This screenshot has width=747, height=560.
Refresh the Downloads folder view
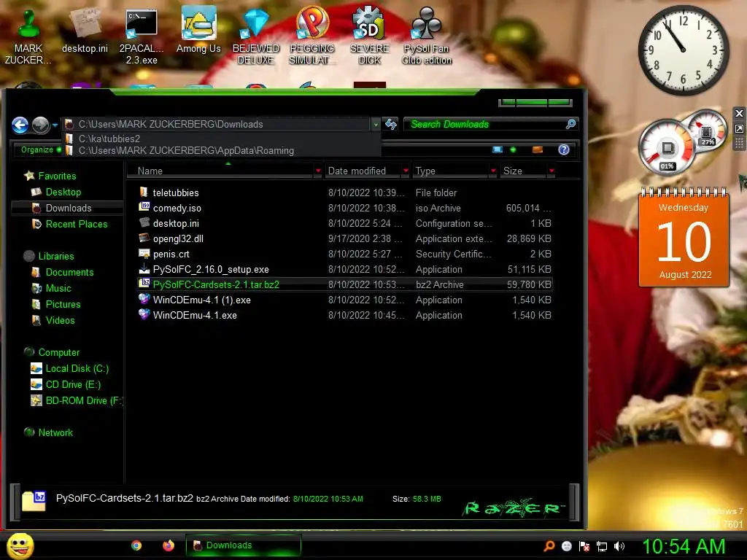coord(391,124)
